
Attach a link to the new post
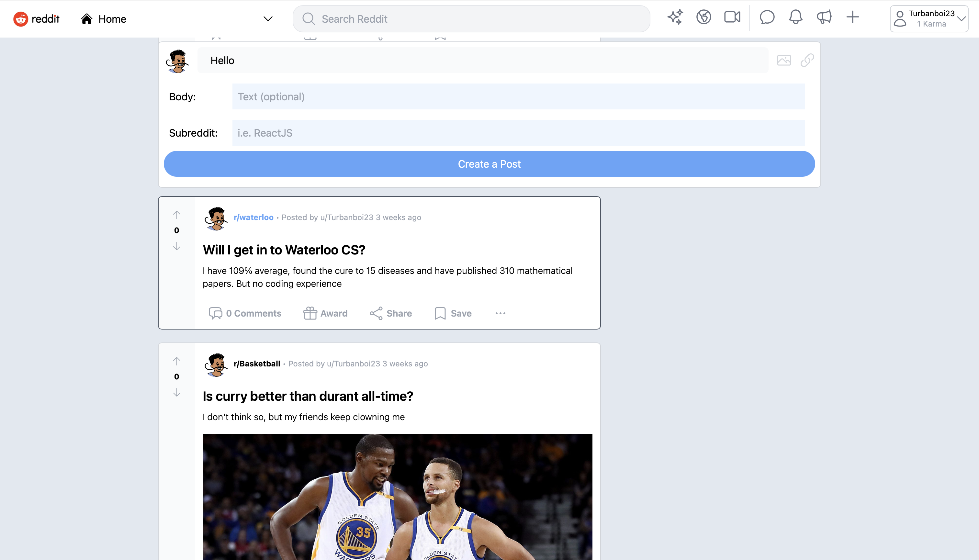(807, 60)
